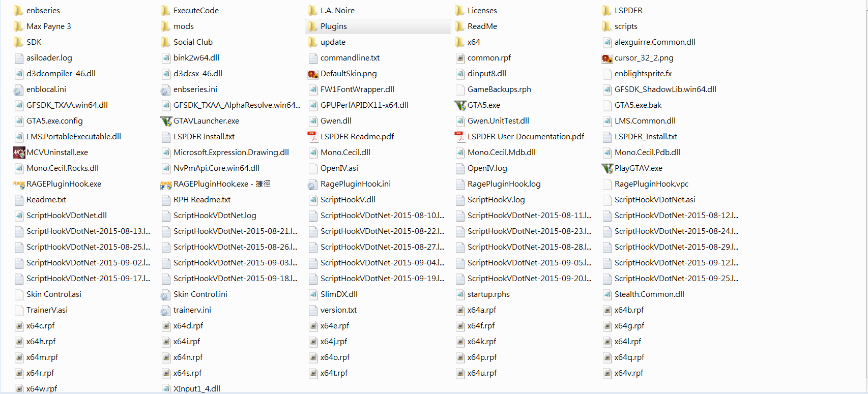
Task: Select the alexguirre.Common.dll file name
Action: click(x=655, y=42)
